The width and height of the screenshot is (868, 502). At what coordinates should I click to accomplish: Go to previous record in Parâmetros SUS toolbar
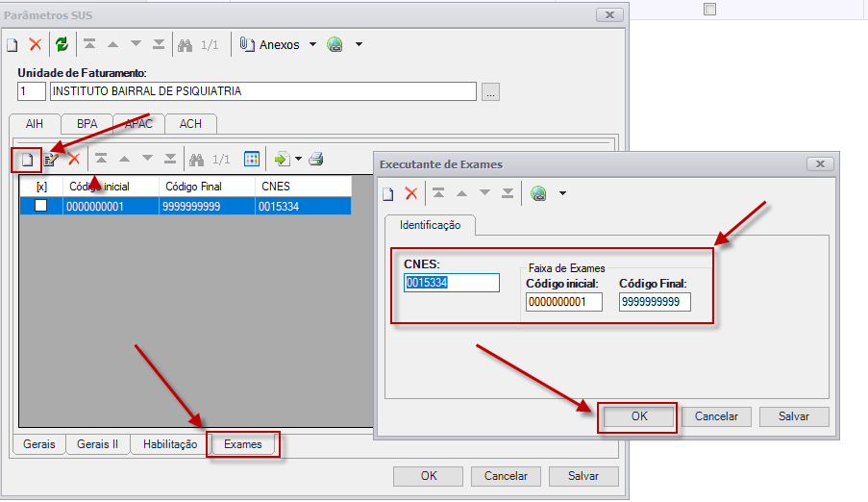pos(112,44)
